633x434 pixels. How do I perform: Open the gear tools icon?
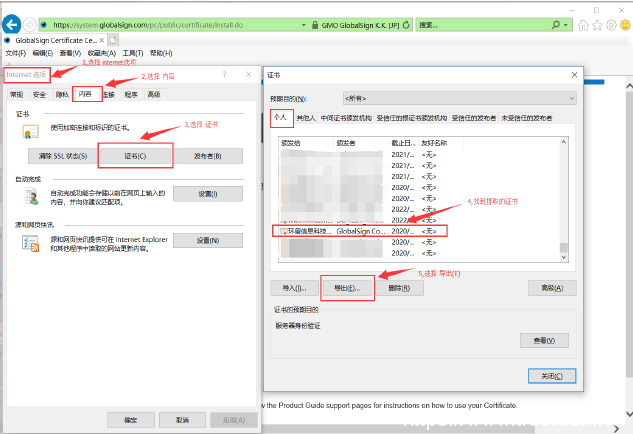(612, 25)
